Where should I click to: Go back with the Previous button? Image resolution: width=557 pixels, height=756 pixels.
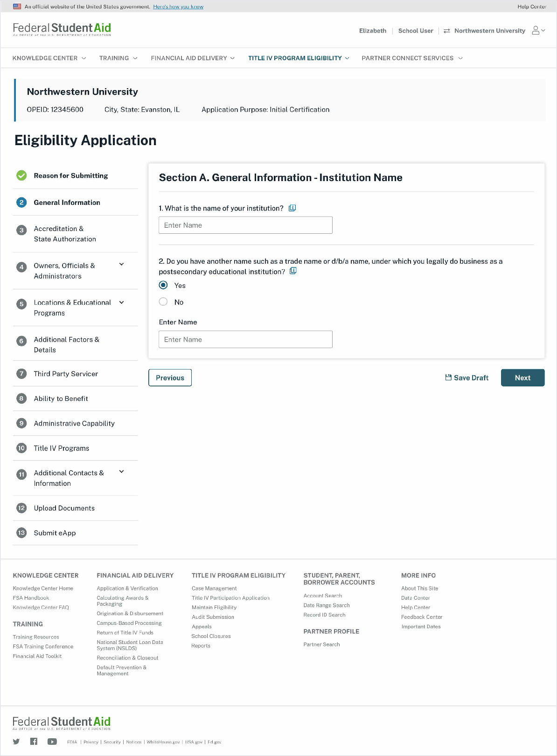(x=170, y=378)
